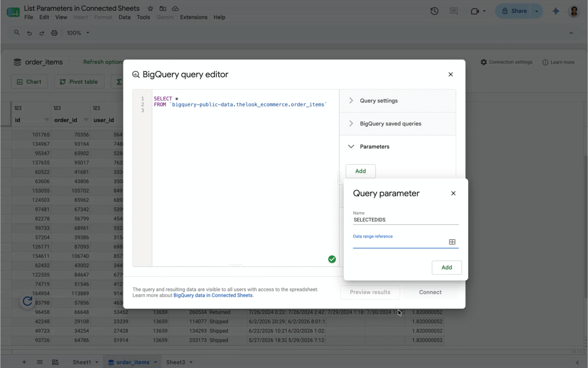Screen dimensions: 588x368
Task: Switch to the Sheet3 tab
Action: [176, 362]
